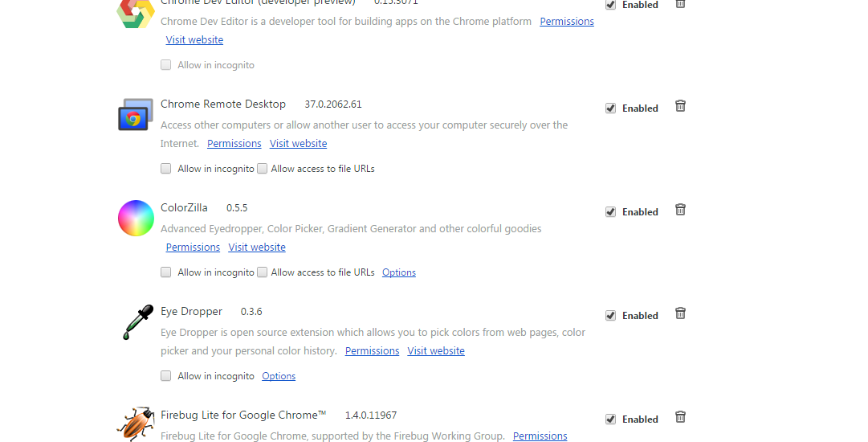868x442 pixels.
Task: Remove Eye Dropper via trash icon
Action: click(x=680, y=313)
